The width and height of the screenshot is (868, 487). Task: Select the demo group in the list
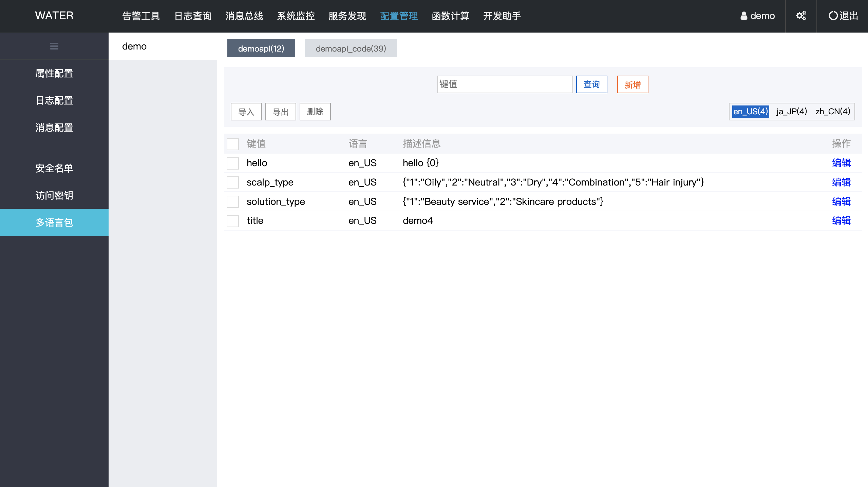163,46
